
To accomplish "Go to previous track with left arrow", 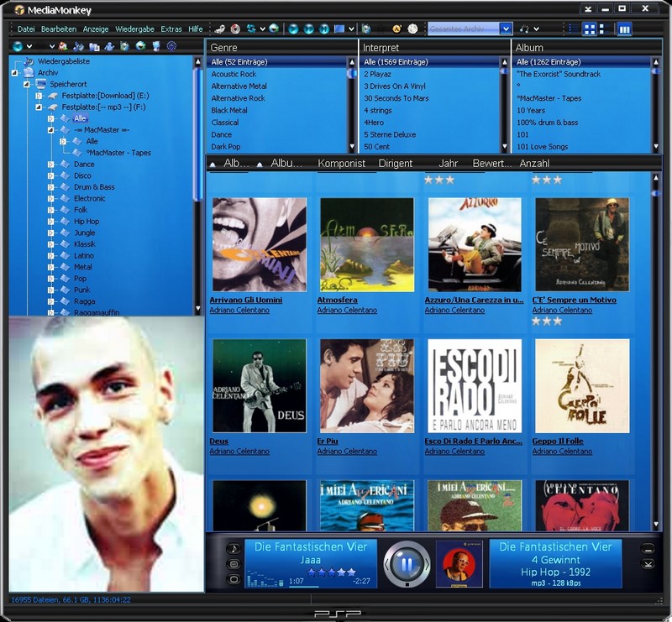I will click(386, 565).
